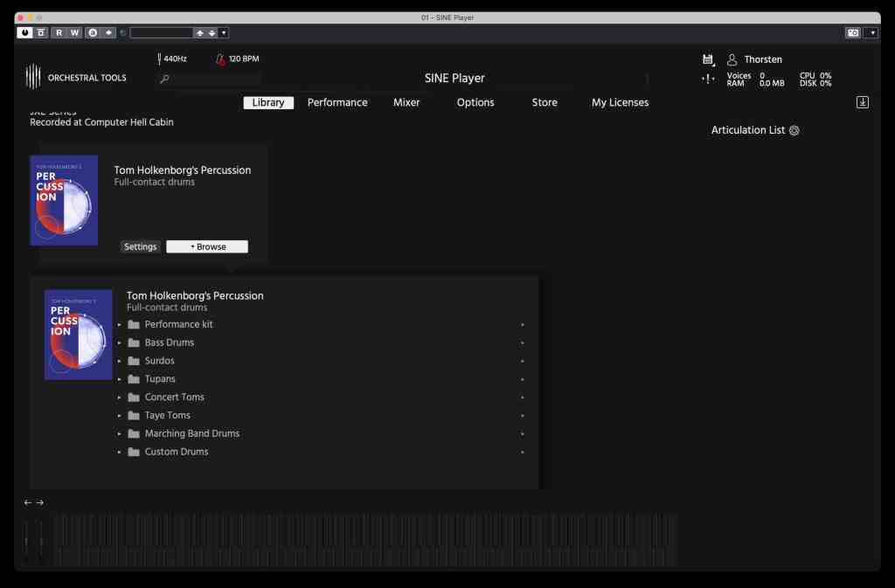Enable the W write automation button
The height and width of the screenshot is (588, 895).
click(75, 33)
